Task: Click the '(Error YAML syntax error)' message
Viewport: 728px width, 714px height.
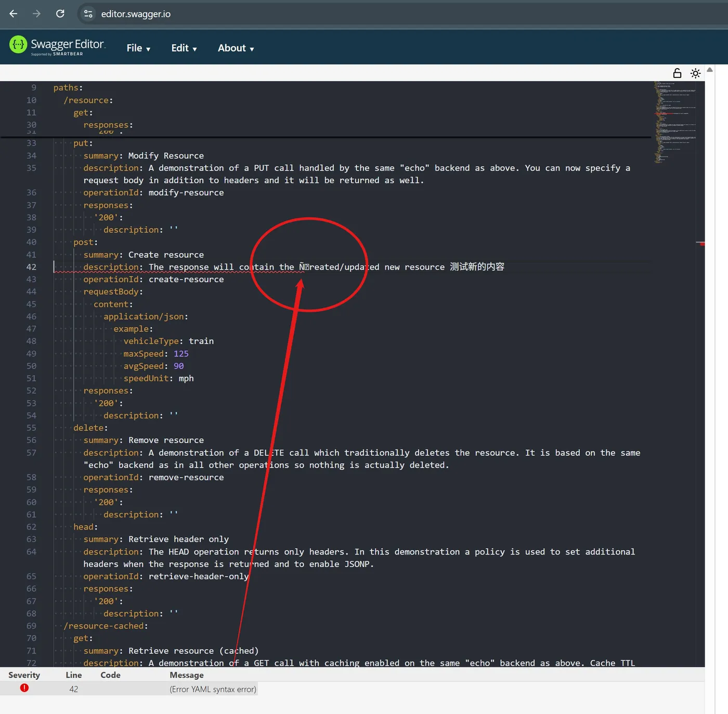Action: pyautogui.click(x=213, y=689)
